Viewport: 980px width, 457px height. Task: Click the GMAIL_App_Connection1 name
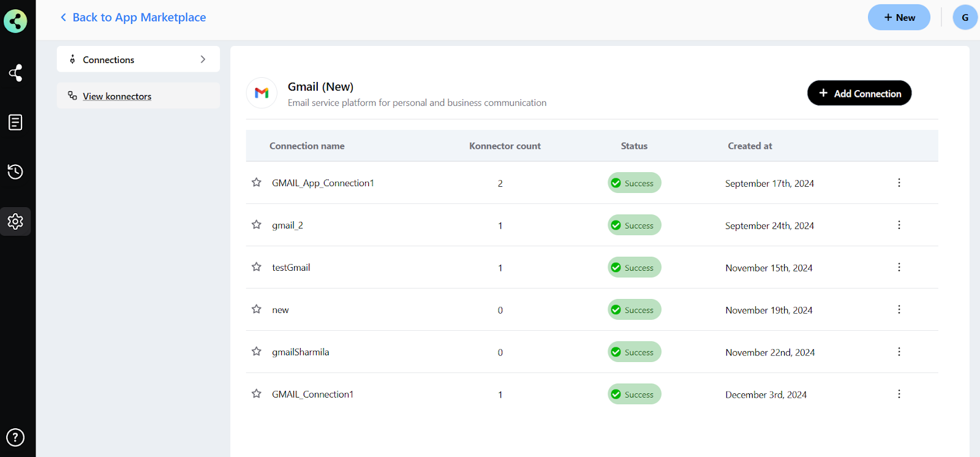tap(323, 183)
